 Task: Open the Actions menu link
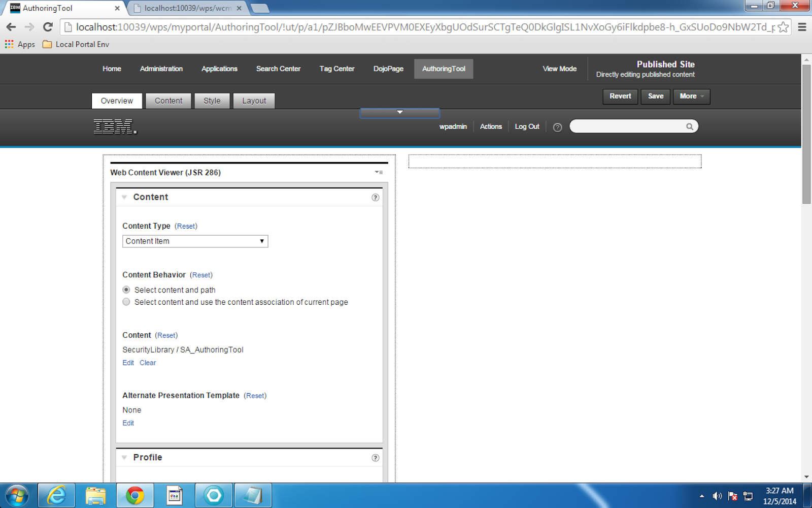pos(491,126)
